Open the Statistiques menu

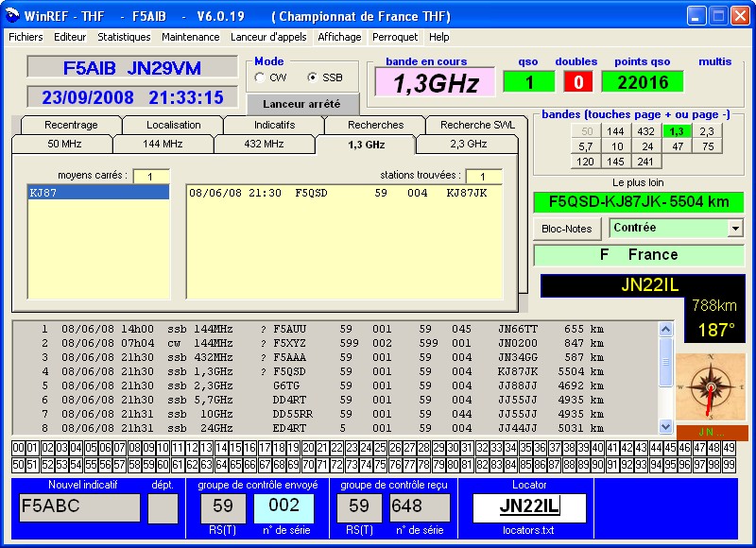tap(124, 37)
